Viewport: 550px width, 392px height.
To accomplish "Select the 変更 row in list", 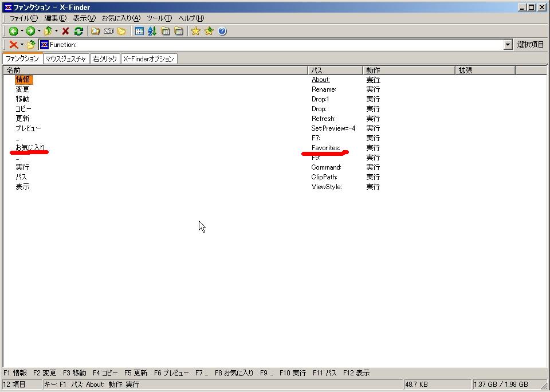I will pyautogui.click(x=22, y=89).
